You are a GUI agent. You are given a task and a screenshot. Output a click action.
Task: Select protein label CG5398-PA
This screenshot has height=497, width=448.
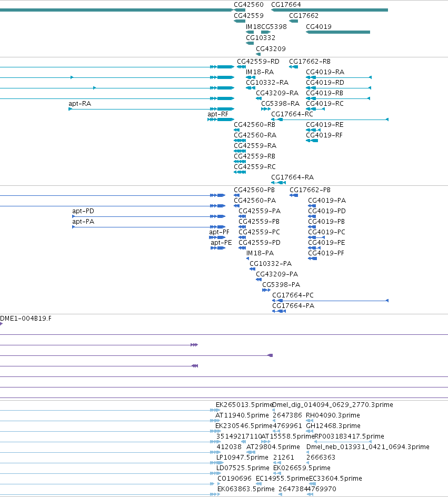[281, 285]
